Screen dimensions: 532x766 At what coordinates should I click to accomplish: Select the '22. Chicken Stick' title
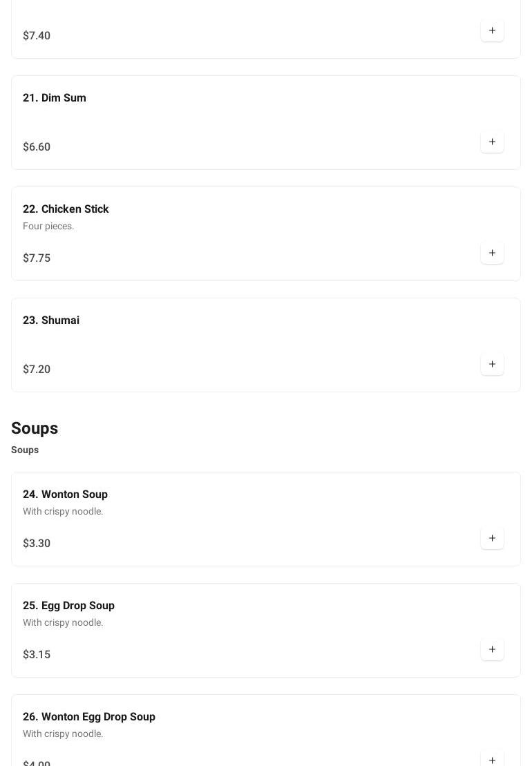[66, 209]
